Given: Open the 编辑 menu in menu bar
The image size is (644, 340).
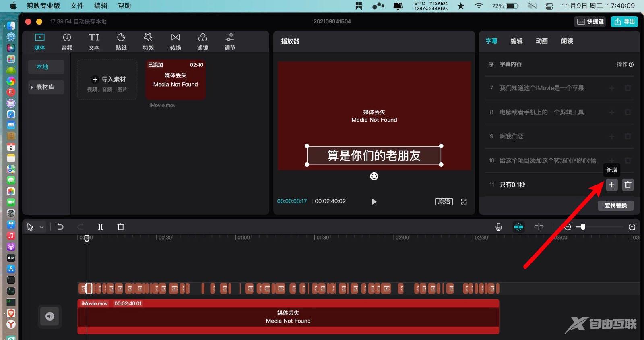Looking at the screenshot, I should [101, 6].
